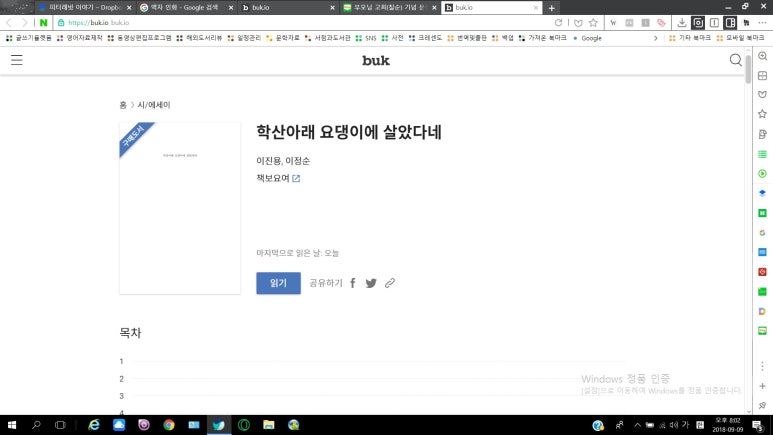Open the hamburger menu on buk site

click(x=16, y=60)
